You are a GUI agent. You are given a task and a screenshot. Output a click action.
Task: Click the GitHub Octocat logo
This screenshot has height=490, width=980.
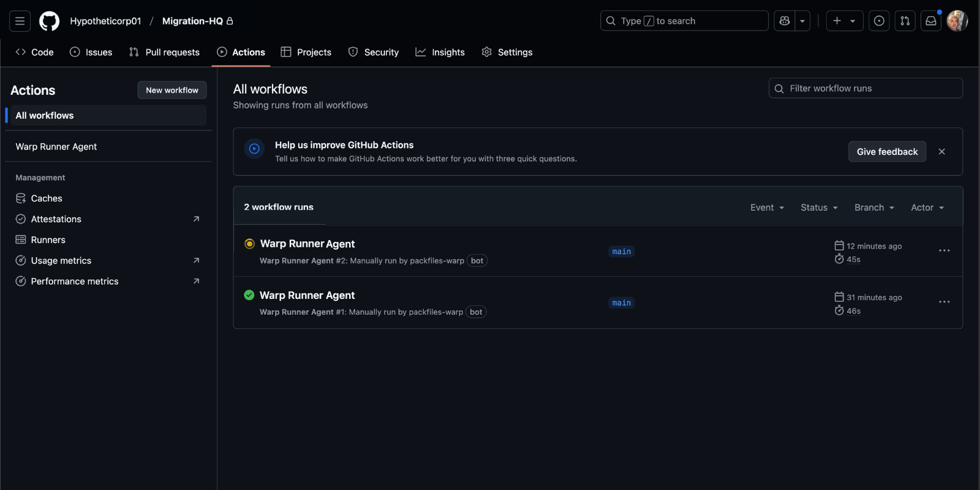coord(50,21)
